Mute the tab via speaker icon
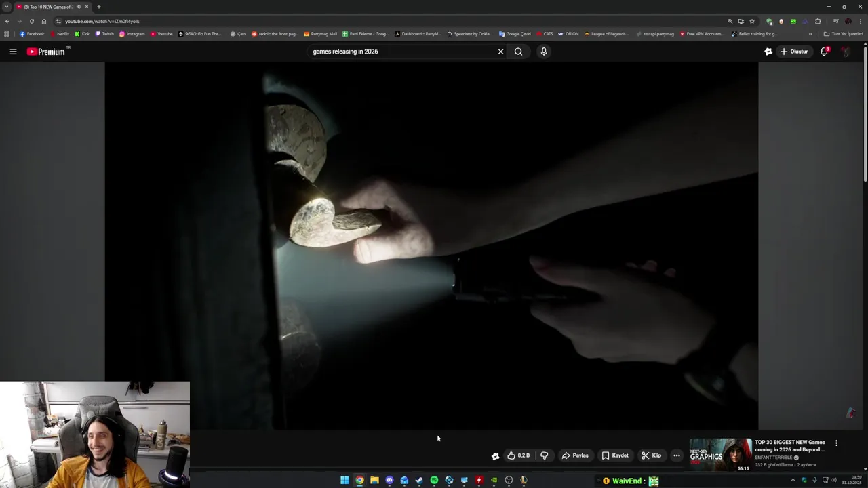 78,7
